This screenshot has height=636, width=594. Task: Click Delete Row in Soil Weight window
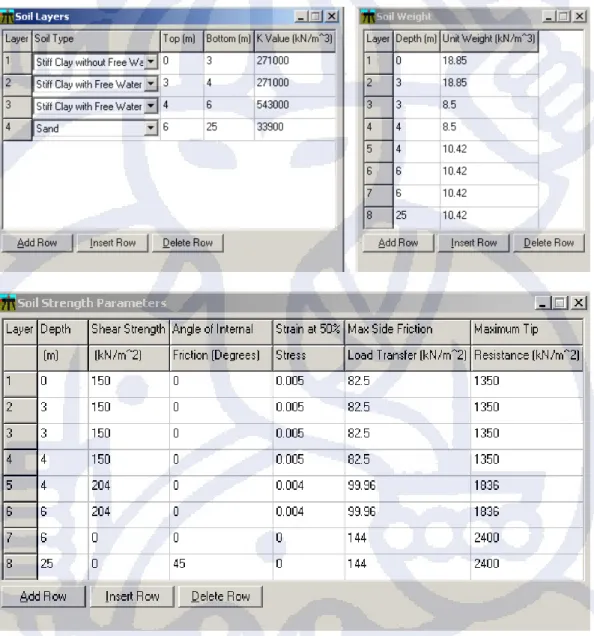(x=549, y=243)
